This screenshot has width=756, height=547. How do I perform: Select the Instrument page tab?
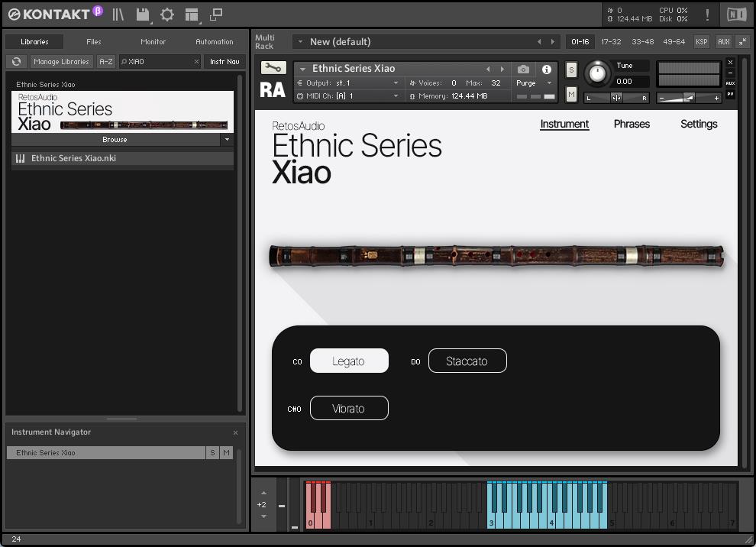(564, 124)
